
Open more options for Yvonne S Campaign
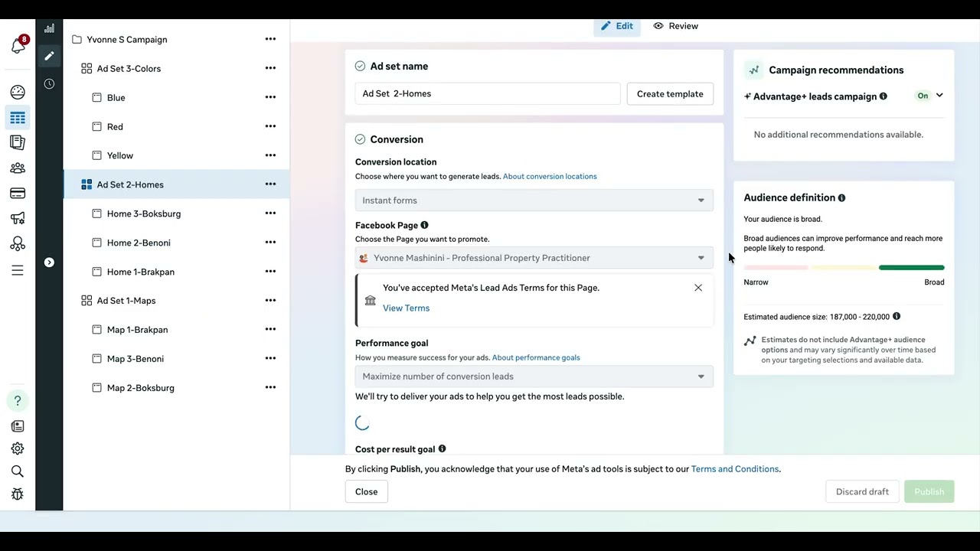(x=270, y=39)
